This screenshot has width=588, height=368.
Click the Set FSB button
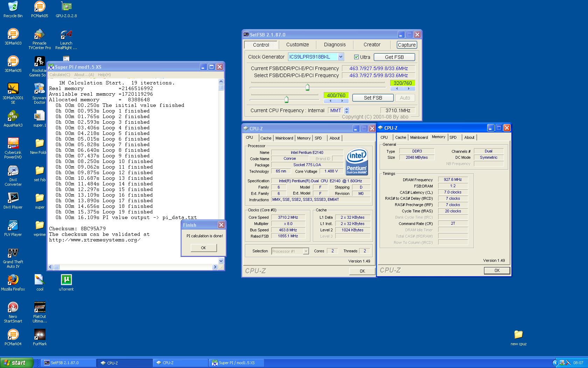(373, 98)
